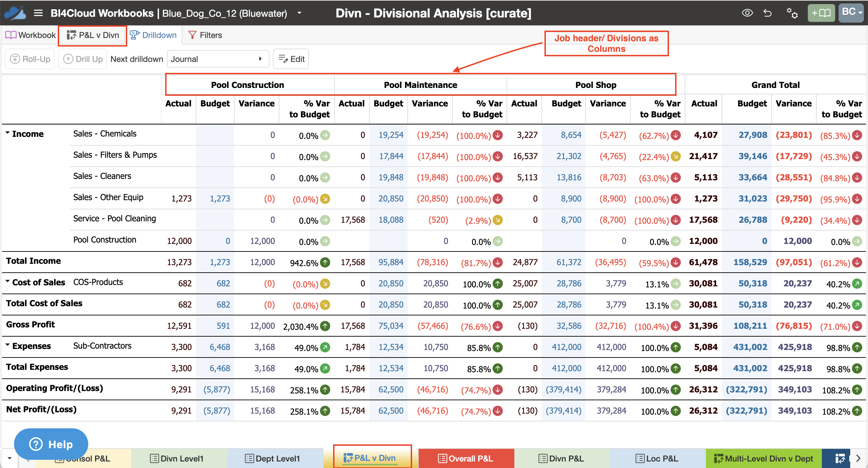The height and width of the screenshot is (468, 868).
Task: Open the Next drilldown Journal dropdown
Action: (x=218, y=59)
